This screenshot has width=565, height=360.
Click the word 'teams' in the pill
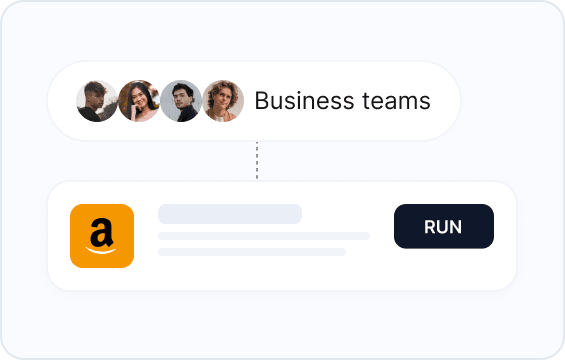(x=396, y=101)
